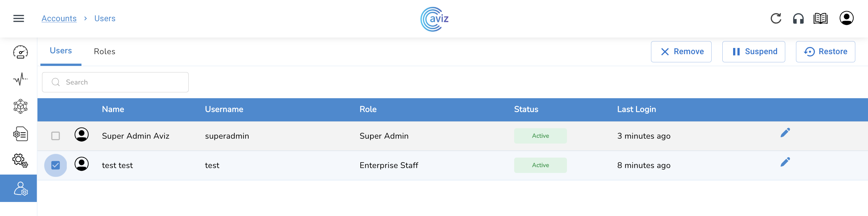Viewport: 868px width, 216px height.
Task: Open the user profile icon in header
Action: point(846,18)
